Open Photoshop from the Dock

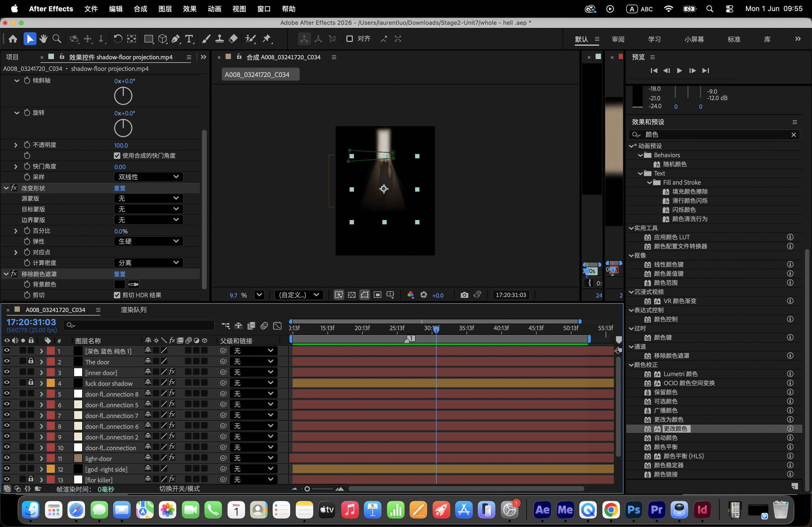(634, 509)
